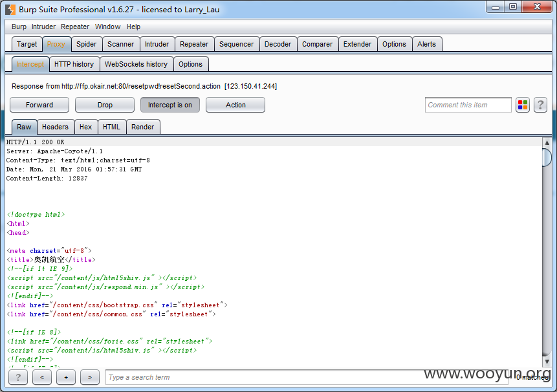The height and width of the screenshot is (392, 557).
Task: Toggle the Intercept is on button
Action: 169,105
